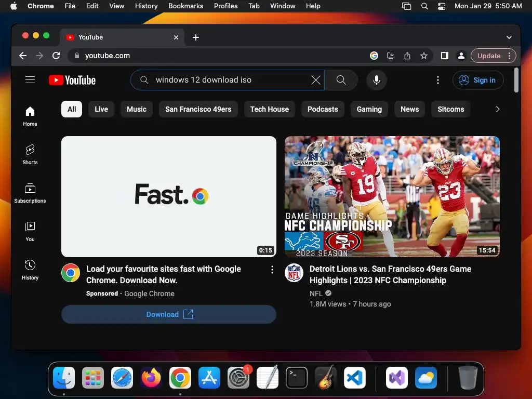
Task: Click the ad Download button
Action: point(169,314)
